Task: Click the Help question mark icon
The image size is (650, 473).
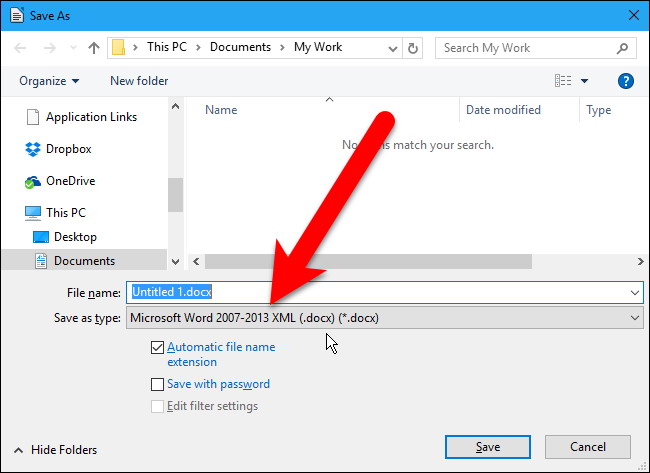Action: click(626, 81)
